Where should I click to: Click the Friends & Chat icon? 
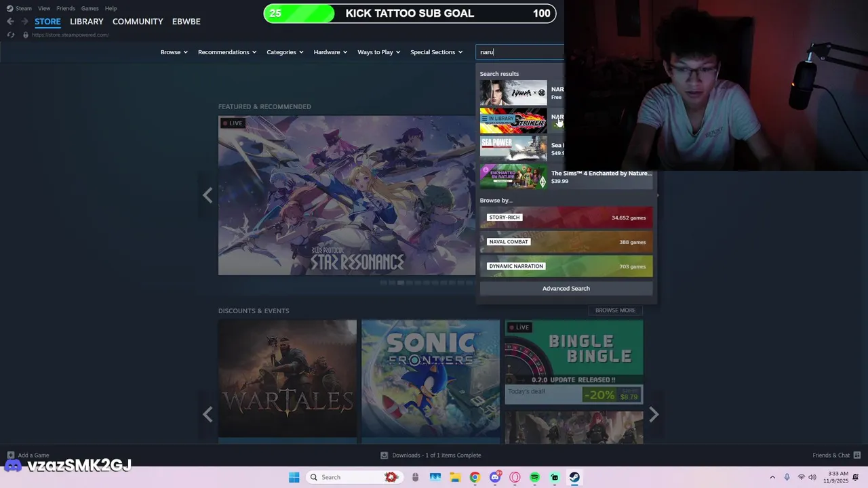click(857, 455)
